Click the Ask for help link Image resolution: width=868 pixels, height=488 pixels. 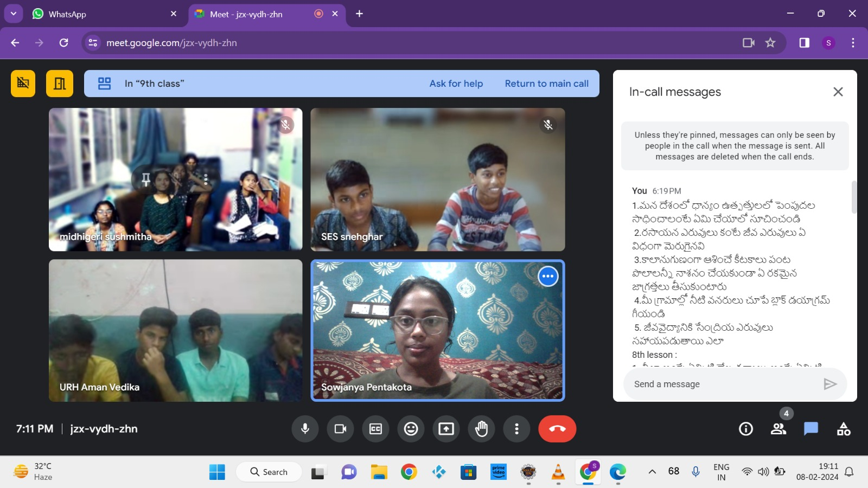(456, 84)
